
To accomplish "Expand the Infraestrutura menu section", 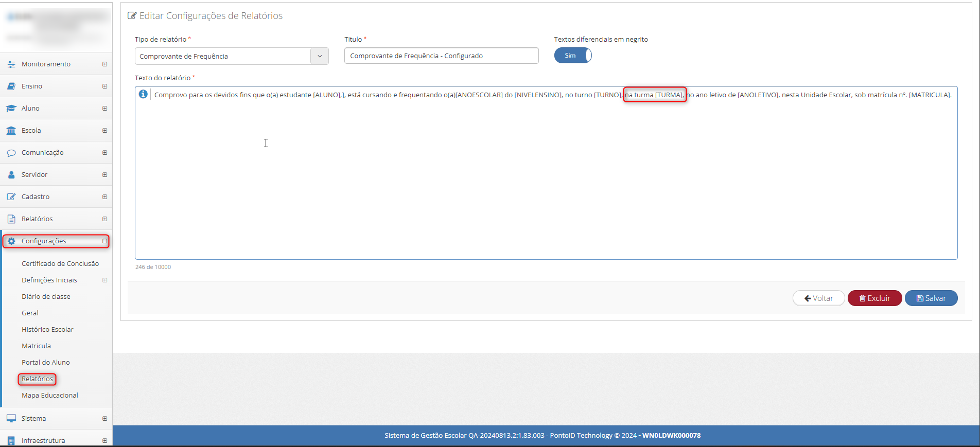I will point(105,441).
